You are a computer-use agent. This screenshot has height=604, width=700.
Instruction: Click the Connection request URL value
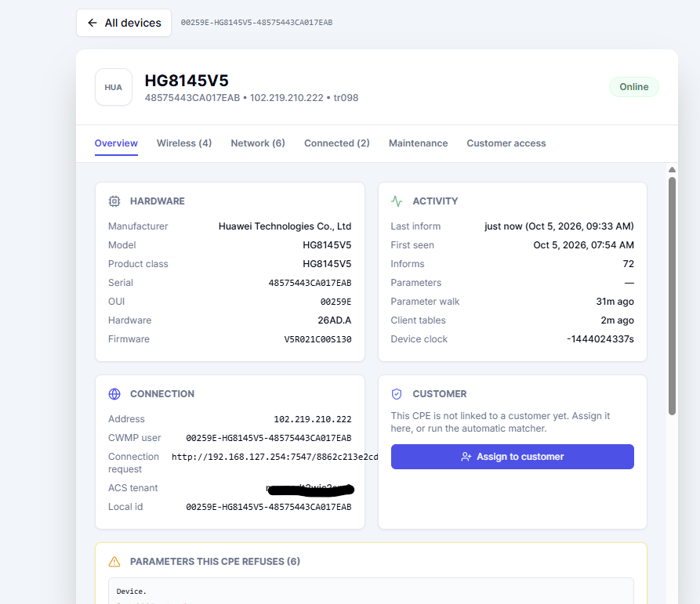click(275, 457)
